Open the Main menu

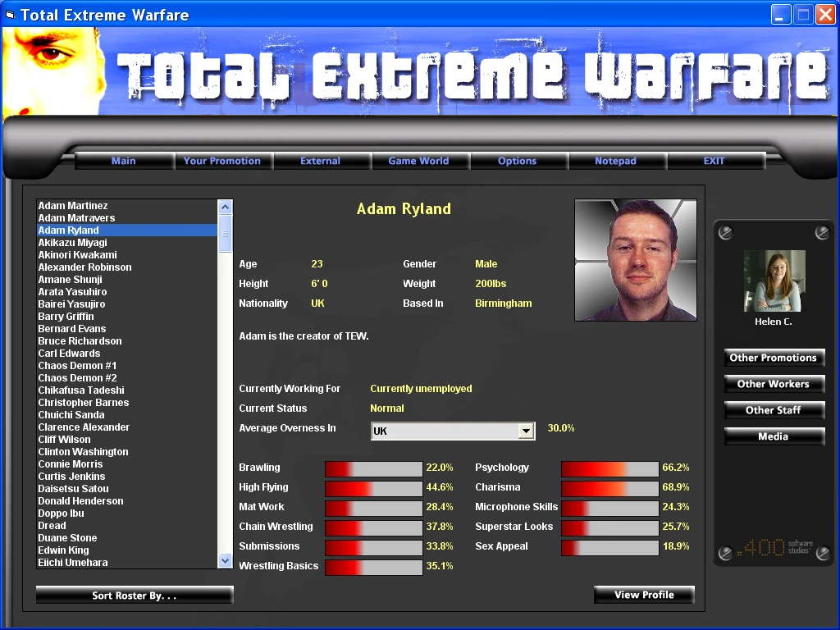[x=124, y=161]
